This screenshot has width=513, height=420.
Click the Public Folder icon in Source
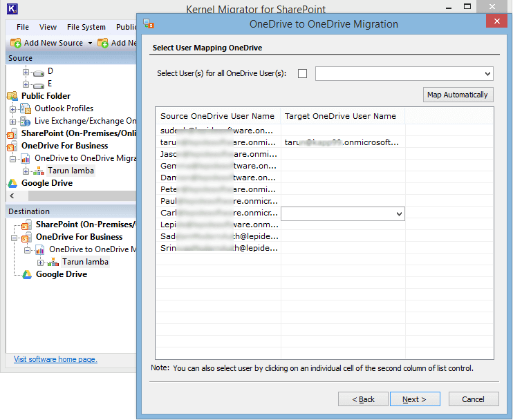pos(12,96)
